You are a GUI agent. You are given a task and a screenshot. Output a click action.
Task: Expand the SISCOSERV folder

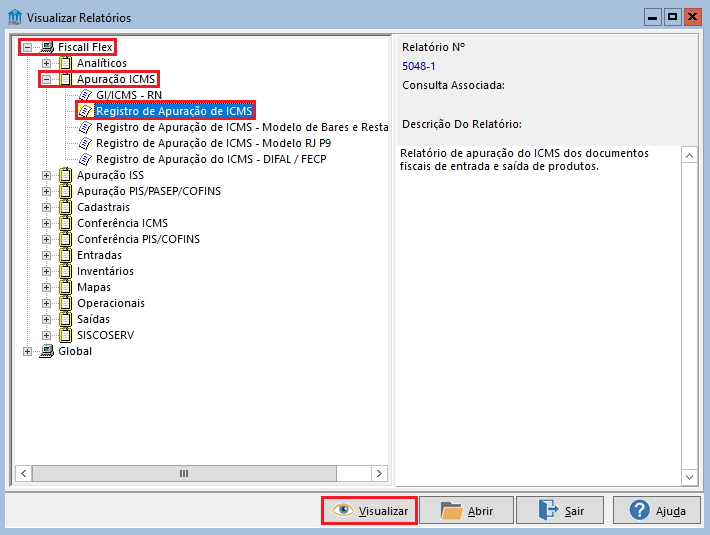pos(46,335)
